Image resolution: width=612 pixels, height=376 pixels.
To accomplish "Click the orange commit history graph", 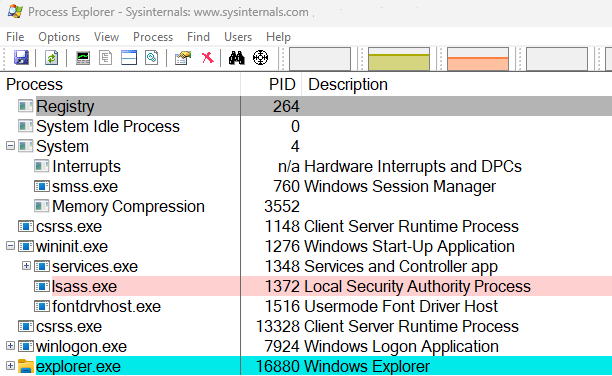I will pyautogui.click(x=478, y=59).
